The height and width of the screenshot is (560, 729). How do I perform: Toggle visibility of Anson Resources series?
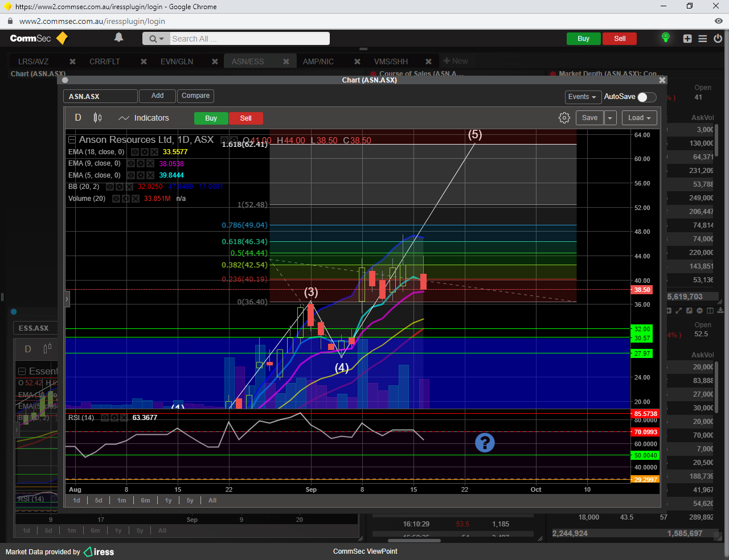224,140
